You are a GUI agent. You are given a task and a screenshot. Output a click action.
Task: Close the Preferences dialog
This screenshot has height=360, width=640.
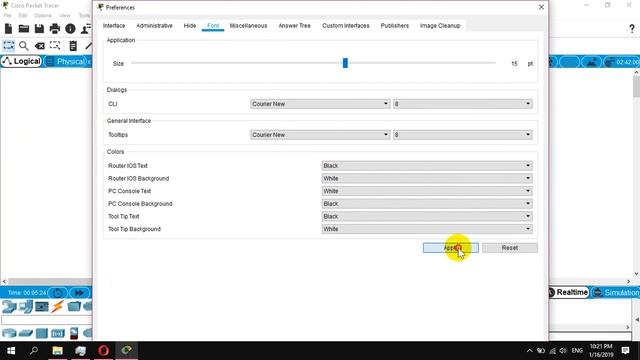[541, 7]
